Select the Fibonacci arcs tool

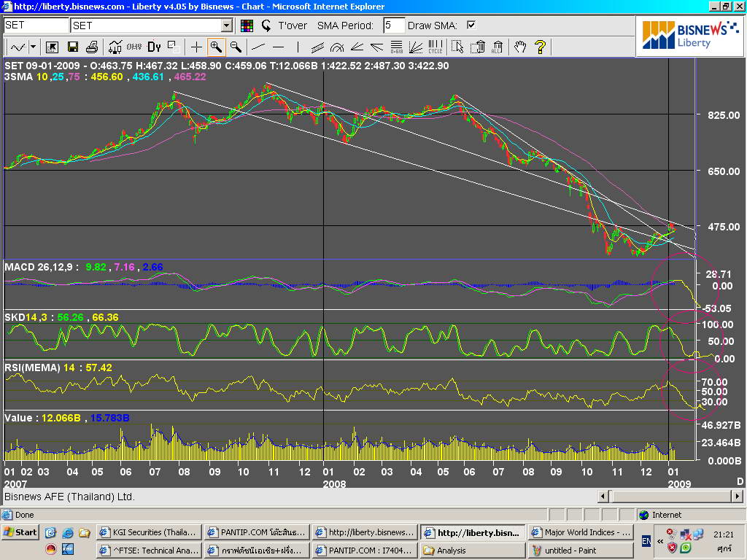point(337,47)
